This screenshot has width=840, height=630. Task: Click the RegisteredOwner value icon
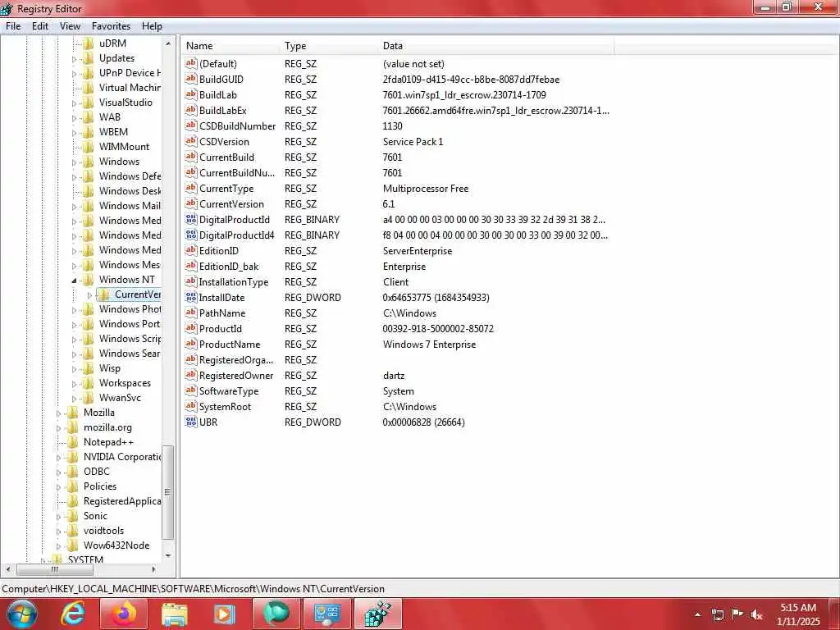(x=190, y=375)
